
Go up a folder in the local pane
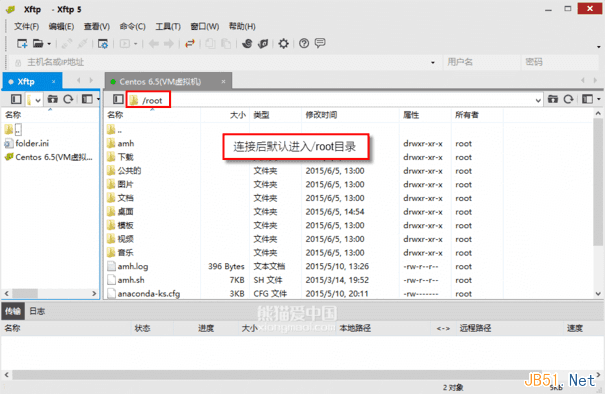pos(52,100)
